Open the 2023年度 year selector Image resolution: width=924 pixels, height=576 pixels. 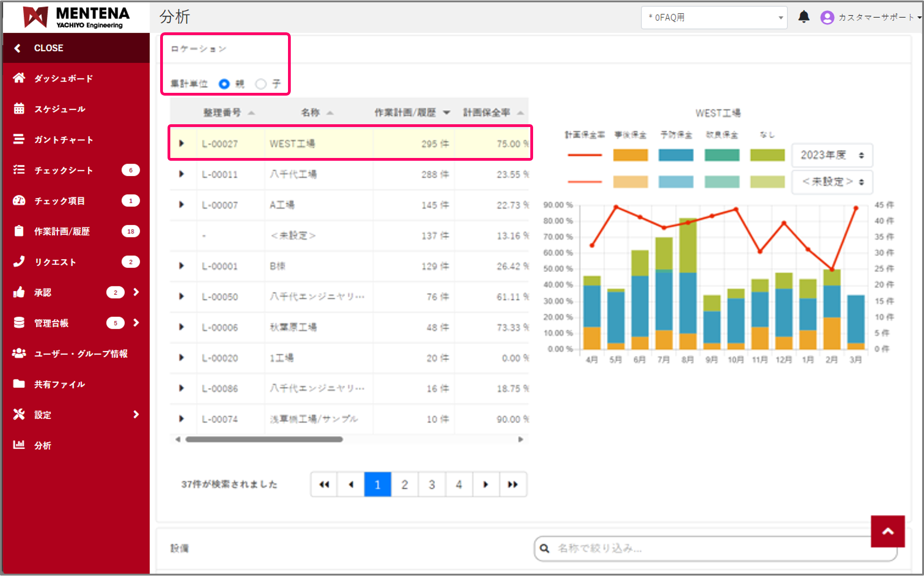coord(832,155)
